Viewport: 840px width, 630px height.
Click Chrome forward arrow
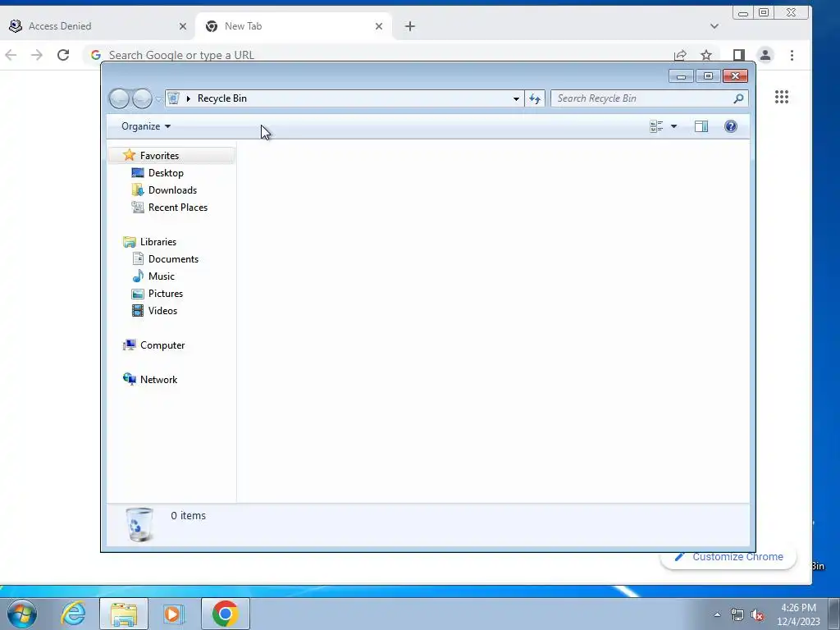coord(36,55)
